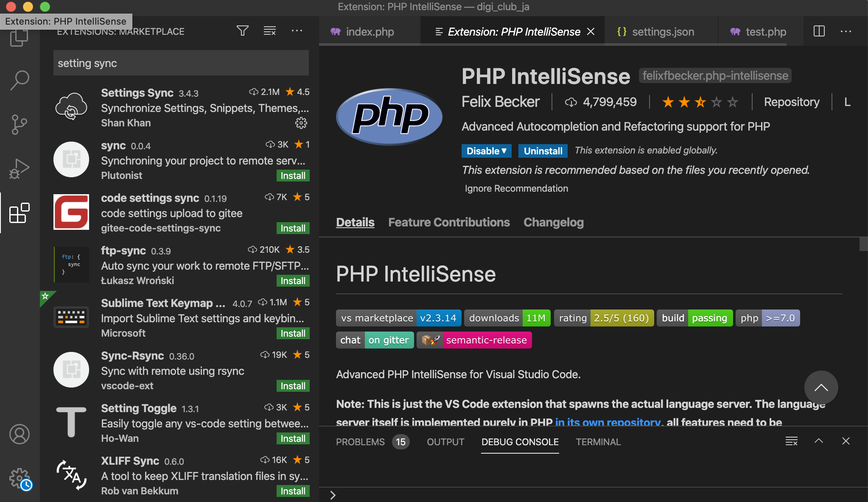Clear extensions search results icon
Viewport: 868px width, 502px height.
point(270,31)
